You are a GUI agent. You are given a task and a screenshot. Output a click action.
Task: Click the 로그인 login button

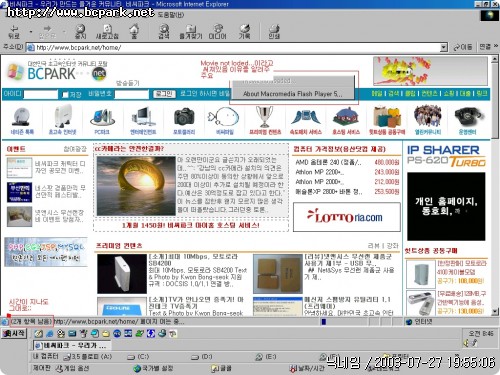(x=164, y=94)
